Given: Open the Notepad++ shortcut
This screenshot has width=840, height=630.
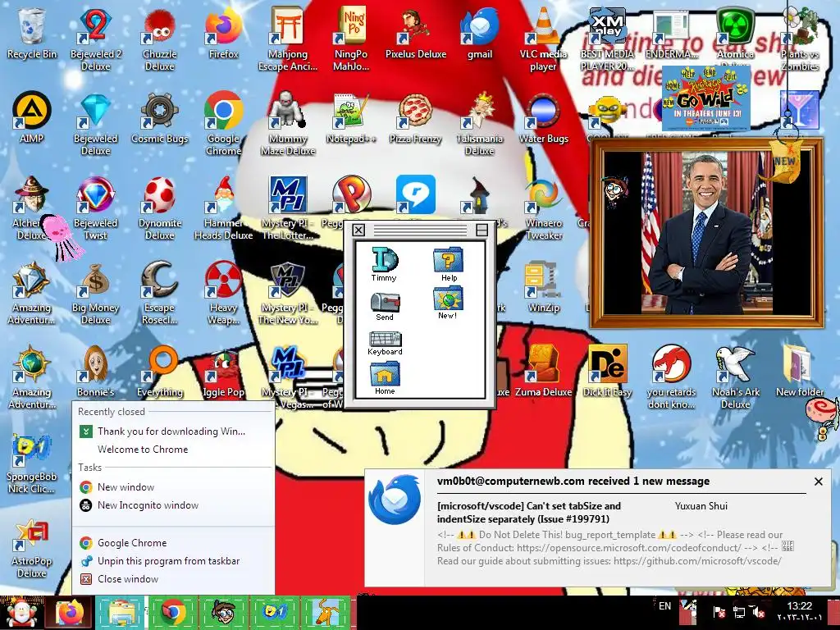Looking at the screenshot, I should 351,116.
